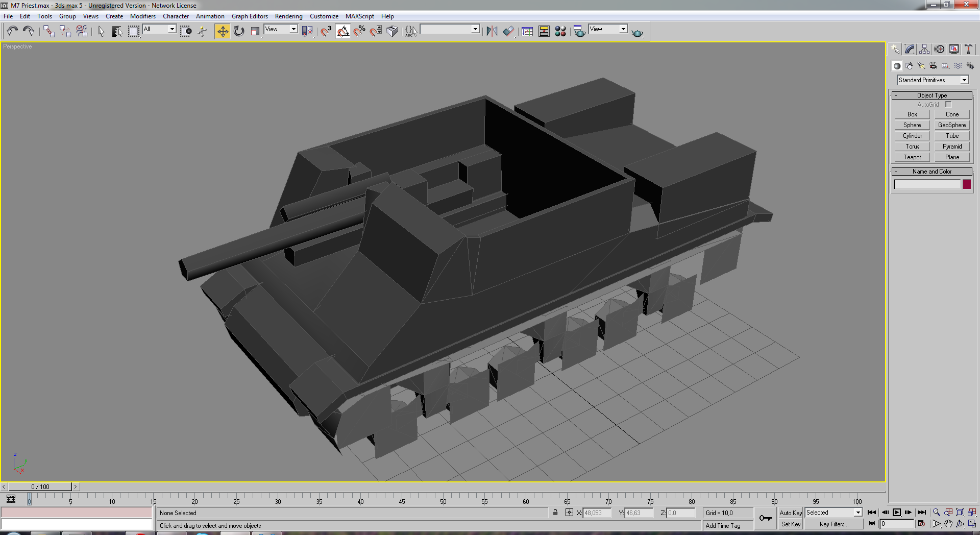This screenshot has height=535, width=980.
Task: Expand the Standard Primitives dropdown
Action: click(x=933, y=80)
